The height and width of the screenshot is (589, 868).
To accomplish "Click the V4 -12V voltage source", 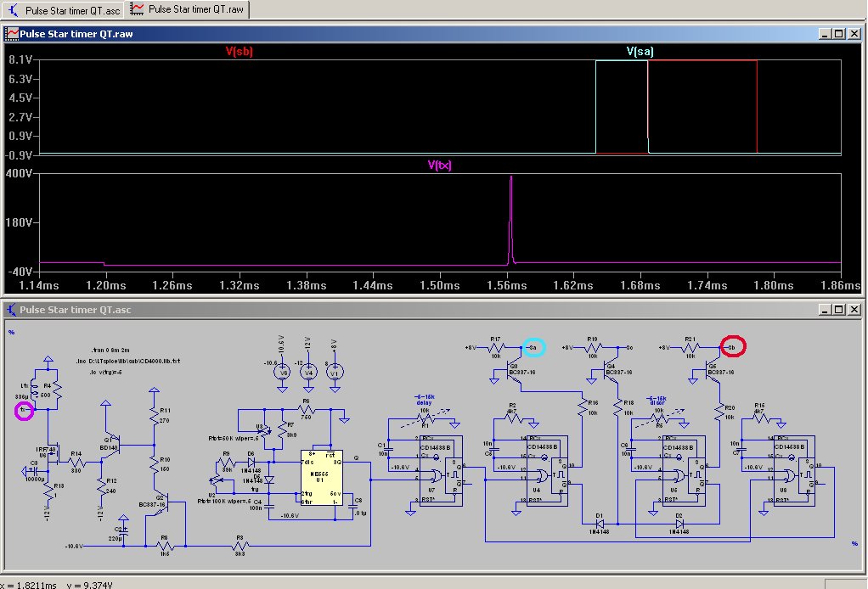I will [308, 372].
